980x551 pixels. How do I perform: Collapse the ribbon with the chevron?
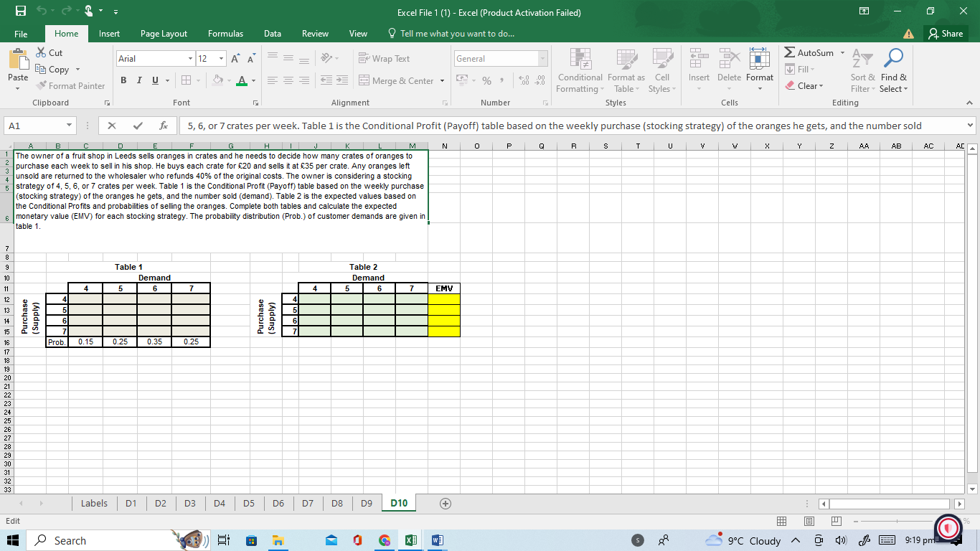(969, 103)
